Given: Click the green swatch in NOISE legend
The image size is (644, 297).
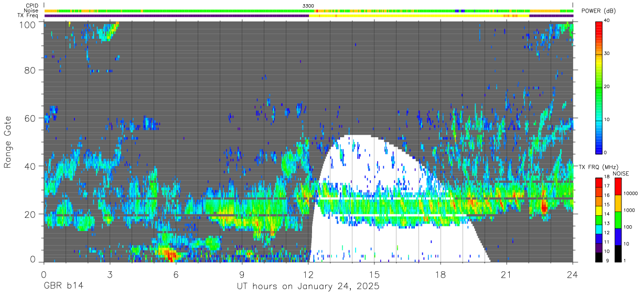Looking at the screenshot, I should (618, 220).
